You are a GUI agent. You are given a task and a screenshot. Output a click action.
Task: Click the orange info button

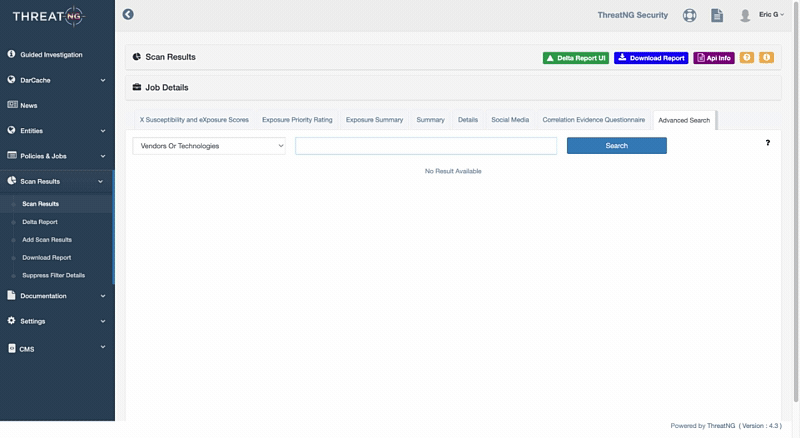click(766, 58)
